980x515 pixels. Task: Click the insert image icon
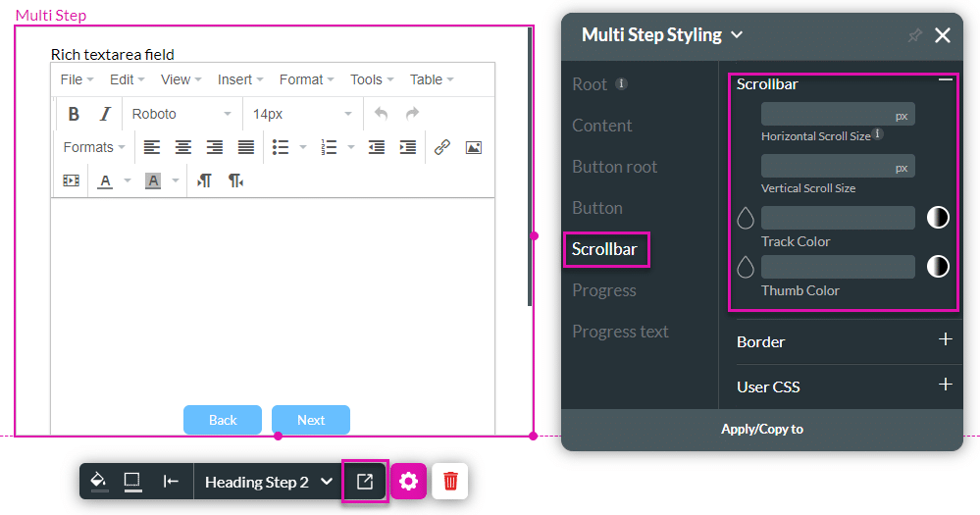[474, 147]
